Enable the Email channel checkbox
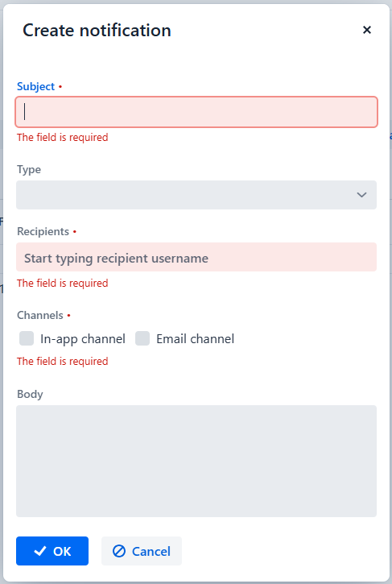Image resolution: width=392 pixels, height=584 pixels. click(x=142, y=338)
